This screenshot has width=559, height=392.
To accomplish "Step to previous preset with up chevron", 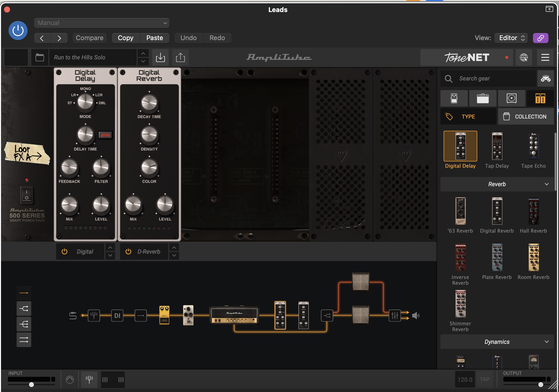I will [143, 53].
